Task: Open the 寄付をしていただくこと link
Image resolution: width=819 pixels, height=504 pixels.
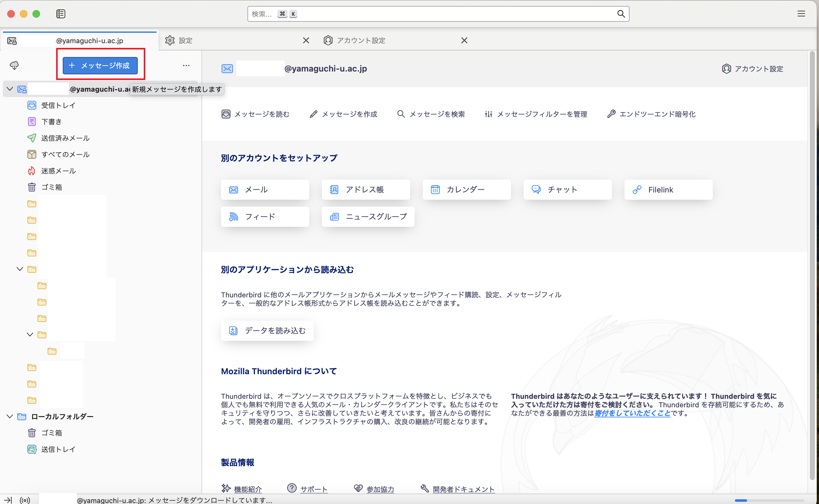Action: point(632,413)
